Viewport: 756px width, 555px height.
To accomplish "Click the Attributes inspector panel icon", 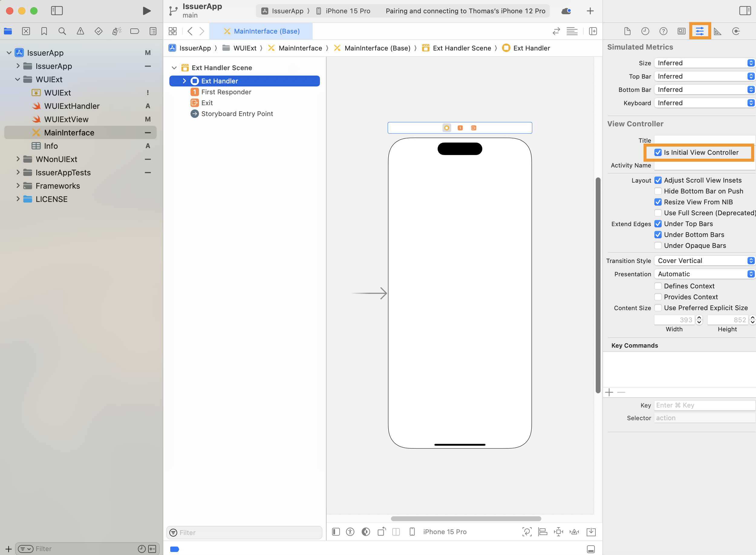I will [x=700, y=31].
